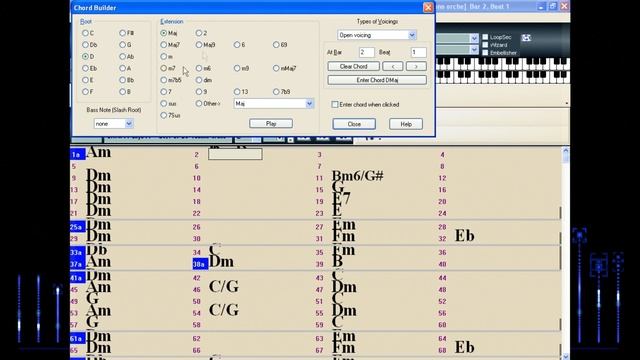Image resolution: width=640 pixels, height=360 pixels.
Task: Choose the 7Sus extension
Action: 164,116
